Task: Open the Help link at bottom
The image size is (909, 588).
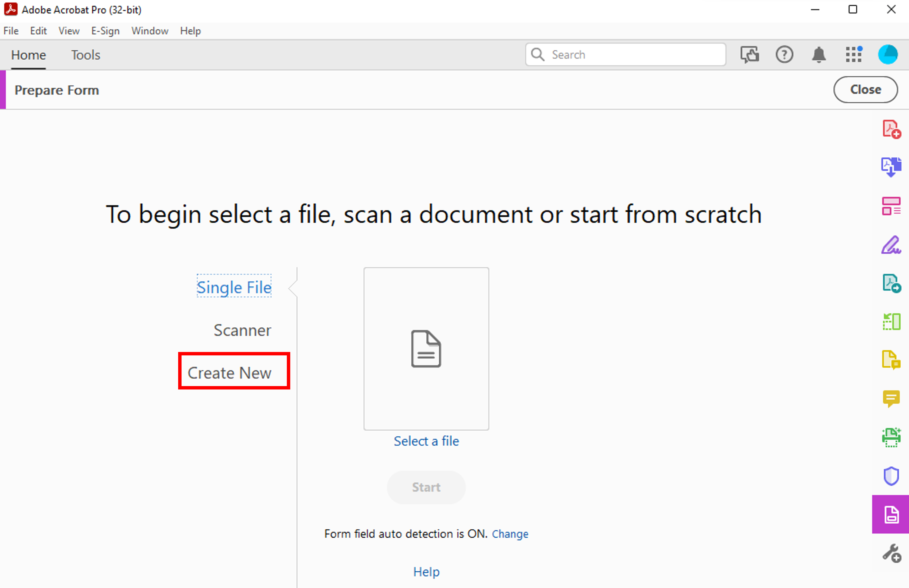Action: click(426, 572)
